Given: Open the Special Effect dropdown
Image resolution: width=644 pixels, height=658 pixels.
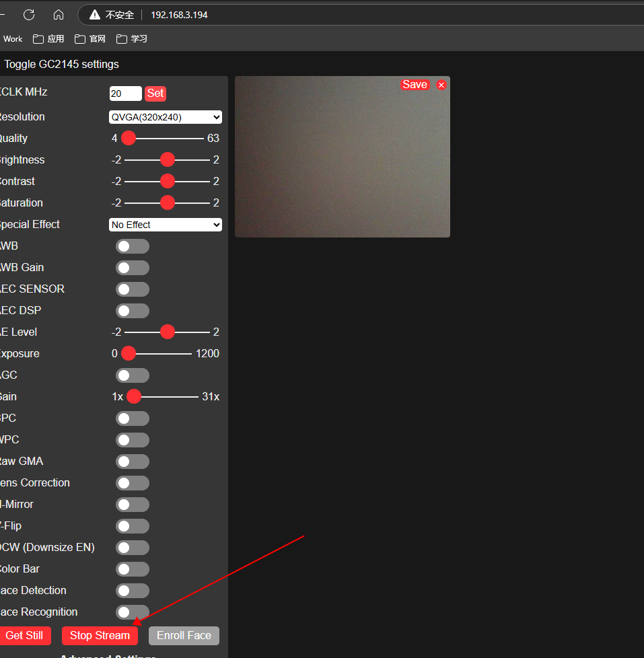Looking at the screenshot, I should click(x=166, y=225).
